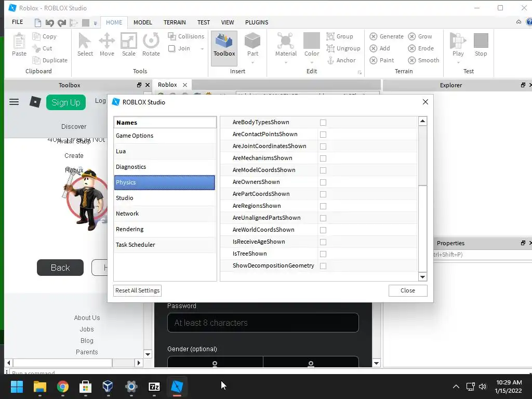Click the Paste clipboard icon

19,42
